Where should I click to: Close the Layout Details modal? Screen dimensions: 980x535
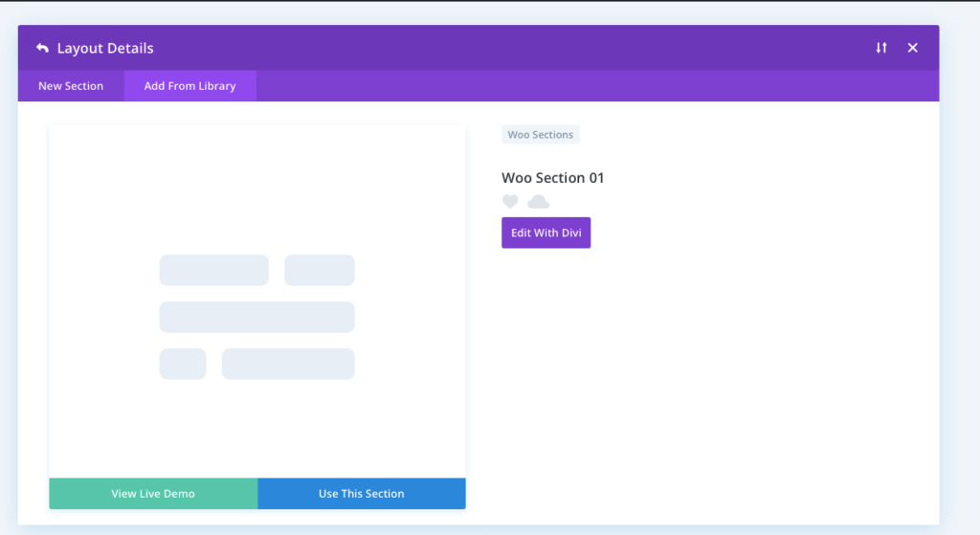click(x=912, y=48)
